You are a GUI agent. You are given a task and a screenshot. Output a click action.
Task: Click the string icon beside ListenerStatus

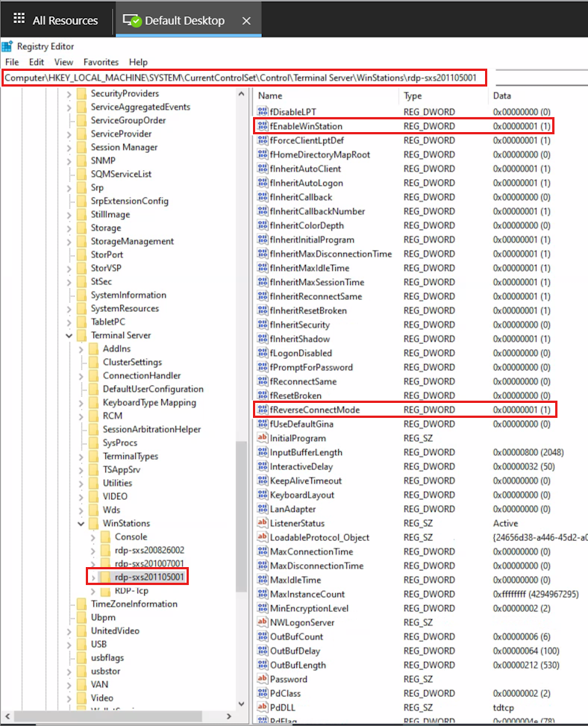pos(263,523)
